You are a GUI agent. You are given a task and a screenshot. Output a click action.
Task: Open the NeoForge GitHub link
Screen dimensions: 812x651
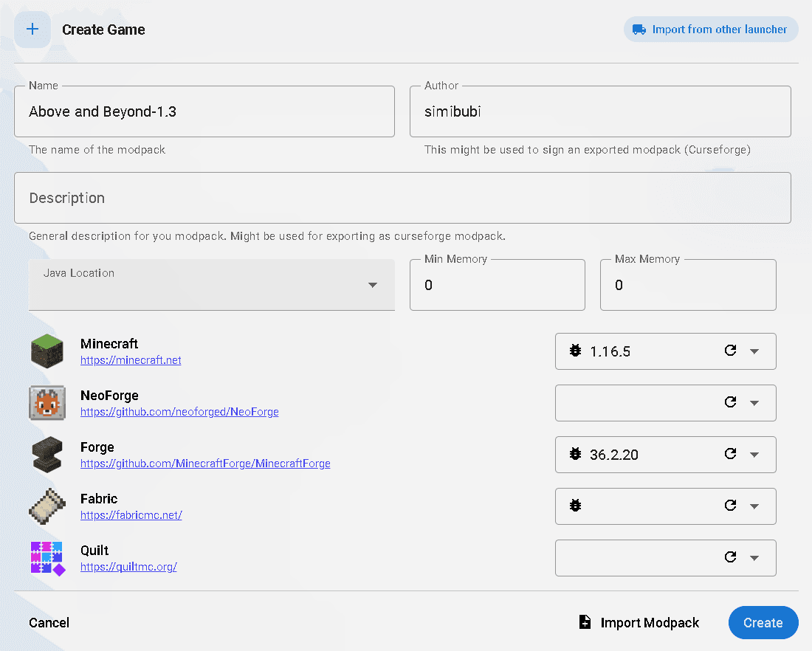179,412
